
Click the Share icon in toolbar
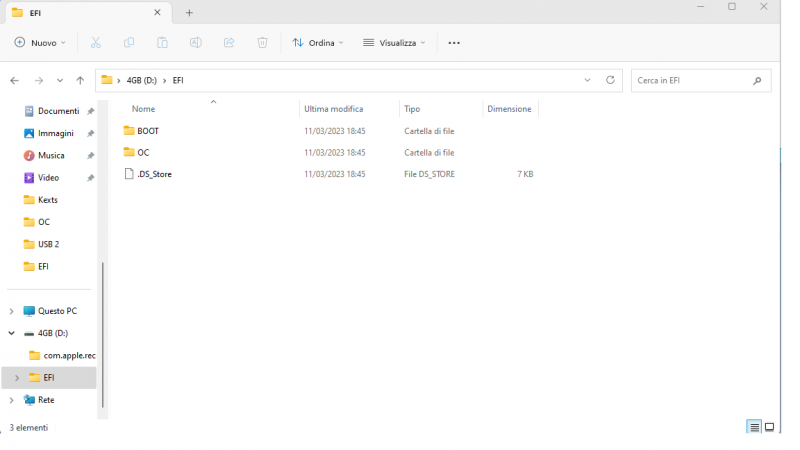(229, 43)
